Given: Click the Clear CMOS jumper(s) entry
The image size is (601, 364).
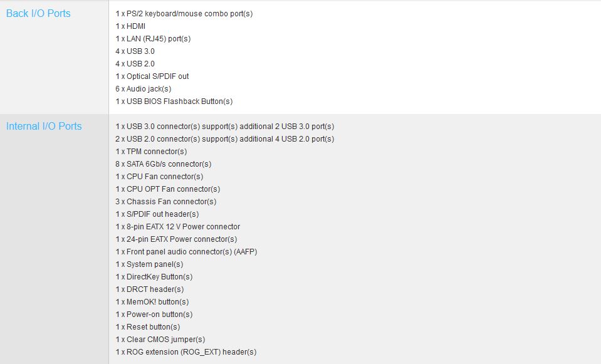Looking at the screenshot, I should pos(160,339).
